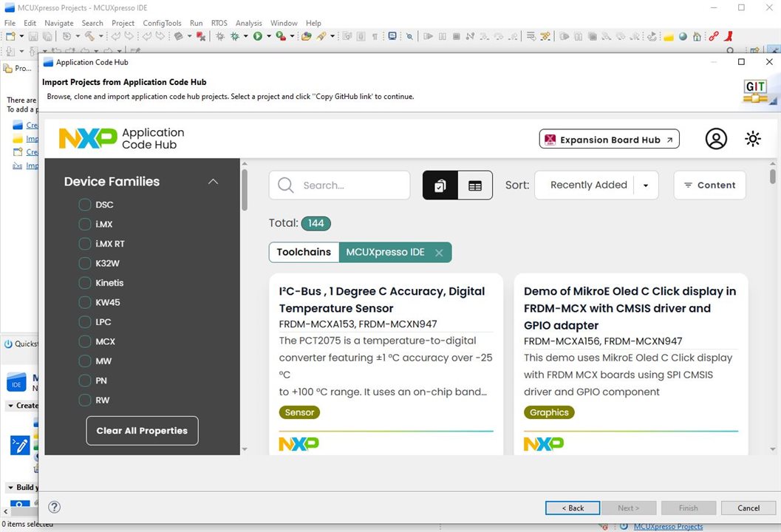This screenshot has height=532, width=781.
Task: Open the File menu
Action: [10, 23]
